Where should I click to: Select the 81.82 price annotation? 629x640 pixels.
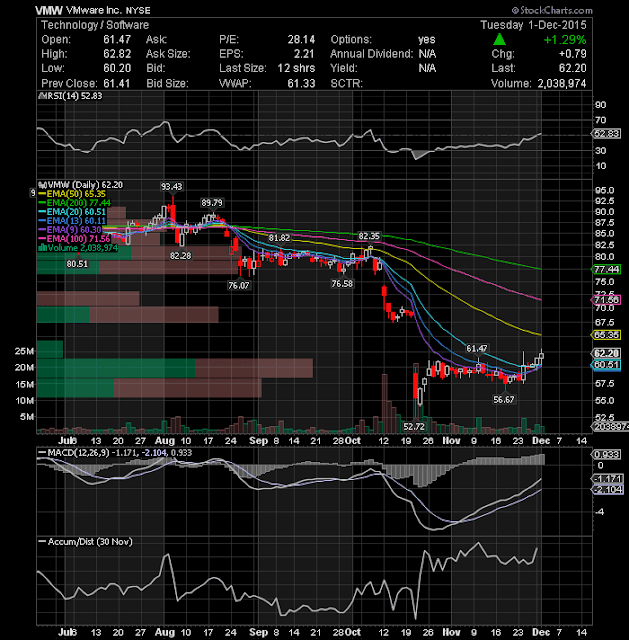click(x=279, y=238)
